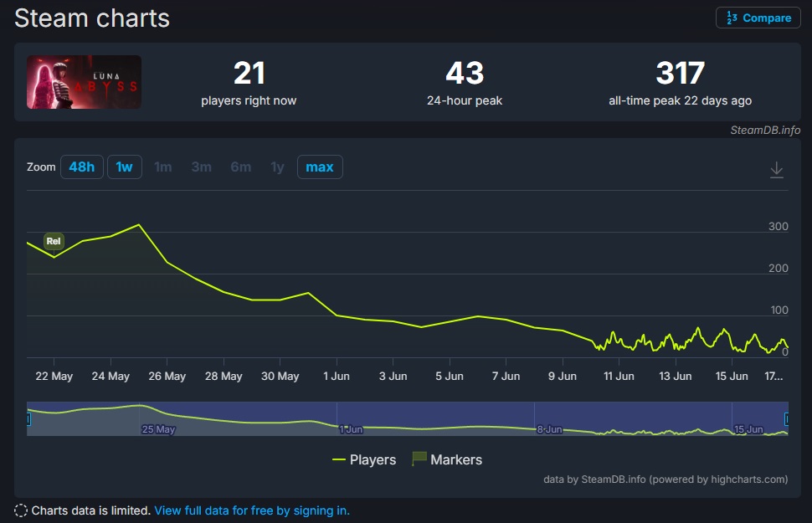Viewport: 812px width, 523px height.
Task: Click the 317 all-time peak value
Action: (680, 73)
